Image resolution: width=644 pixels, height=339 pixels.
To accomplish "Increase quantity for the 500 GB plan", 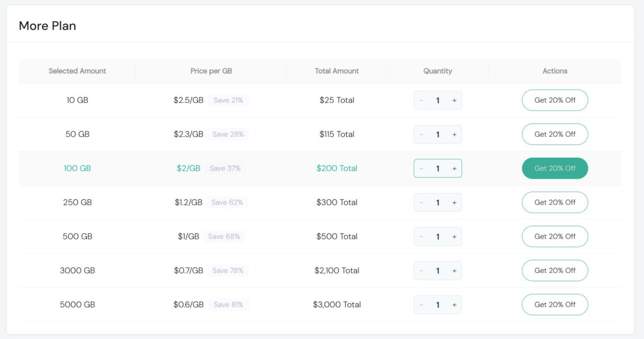I will [454, 237].
